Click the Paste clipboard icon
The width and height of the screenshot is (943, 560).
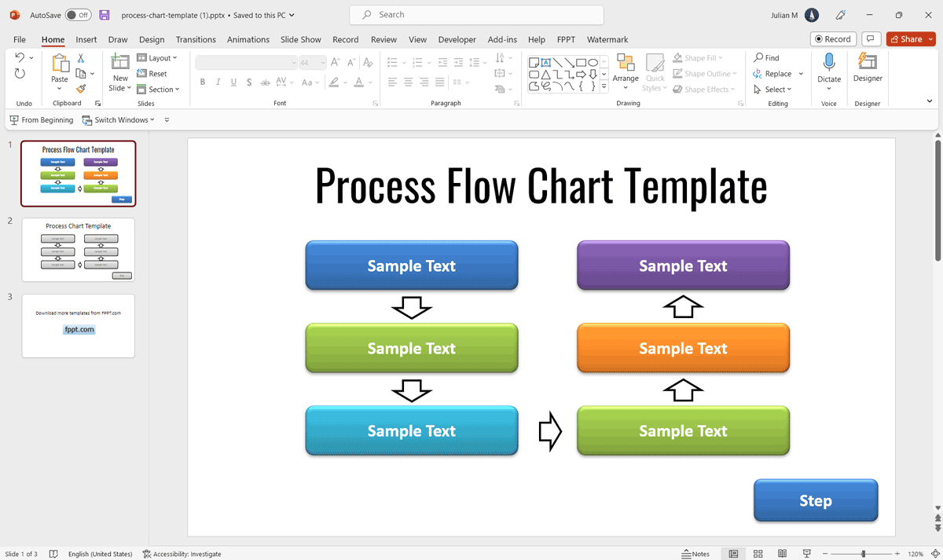[x=60, y=64]
